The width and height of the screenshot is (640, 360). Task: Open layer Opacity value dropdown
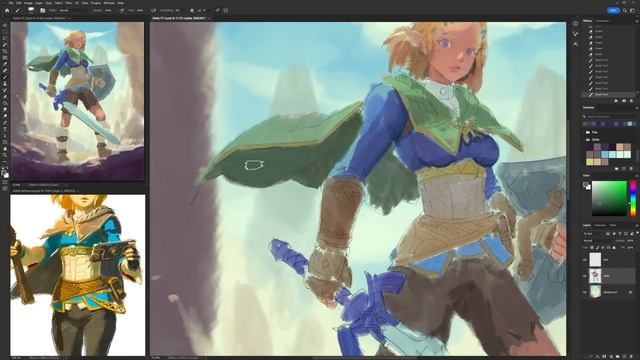[631, 241]
